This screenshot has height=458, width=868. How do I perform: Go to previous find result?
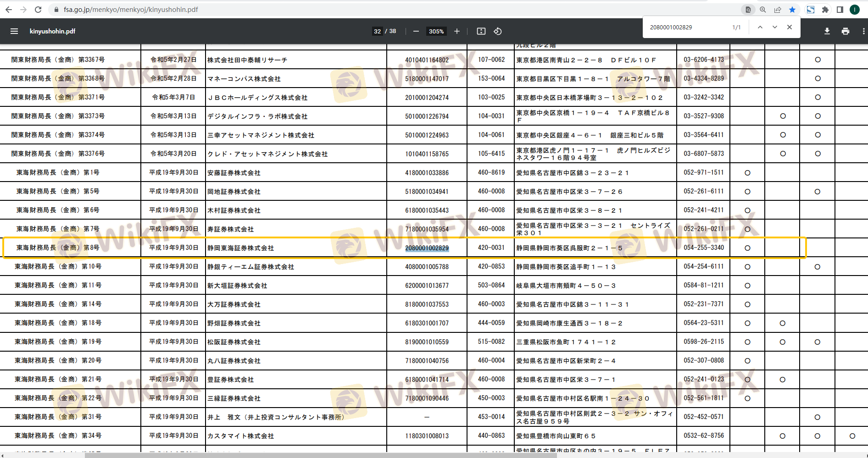(760, 27)
